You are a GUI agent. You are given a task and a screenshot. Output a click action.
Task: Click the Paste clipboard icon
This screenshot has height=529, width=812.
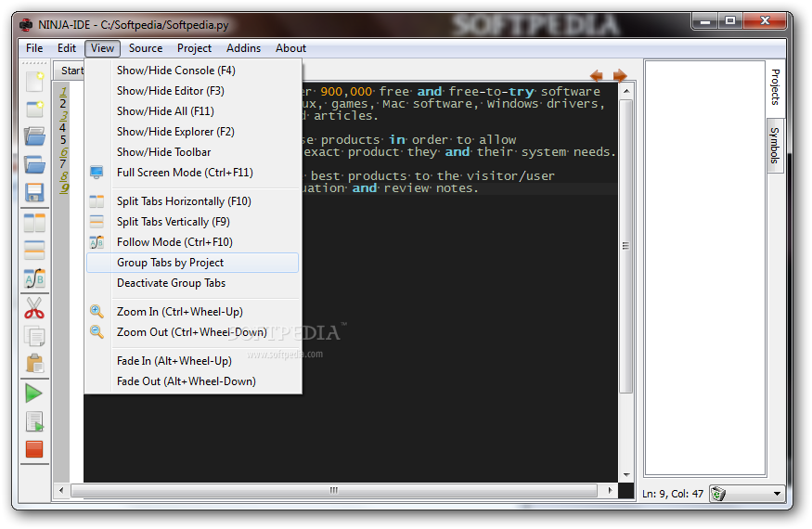[34, 363]
